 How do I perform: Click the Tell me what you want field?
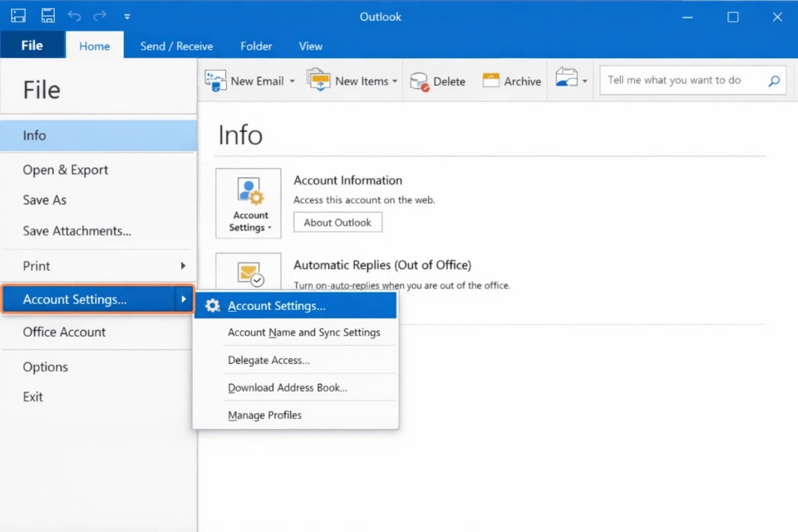(x=686, y=80)
